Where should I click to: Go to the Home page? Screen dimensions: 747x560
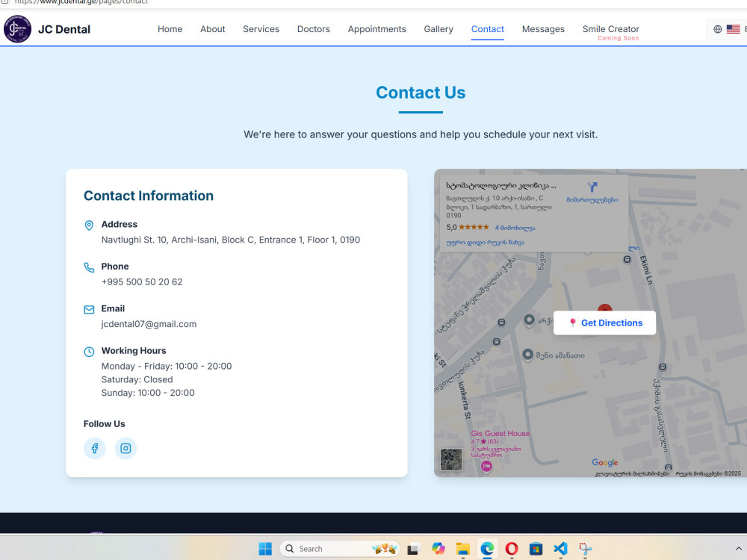coord(170,29)
